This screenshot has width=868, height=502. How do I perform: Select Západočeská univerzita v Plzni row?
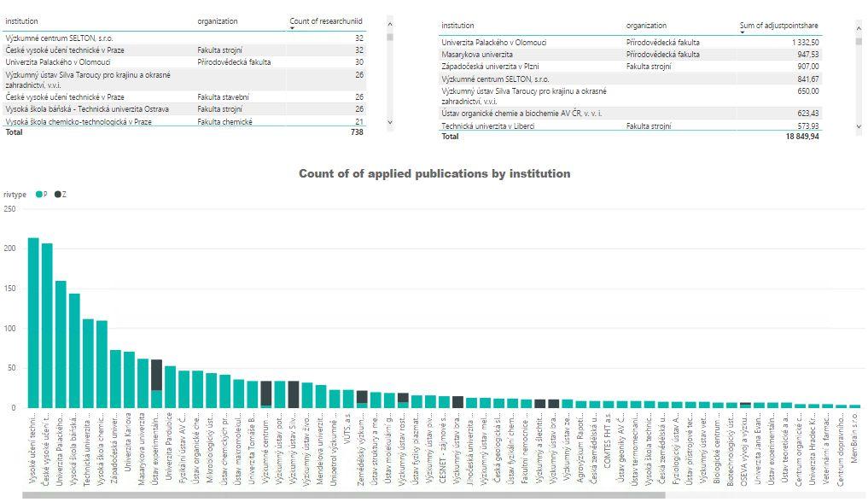(x=630, y=67)
